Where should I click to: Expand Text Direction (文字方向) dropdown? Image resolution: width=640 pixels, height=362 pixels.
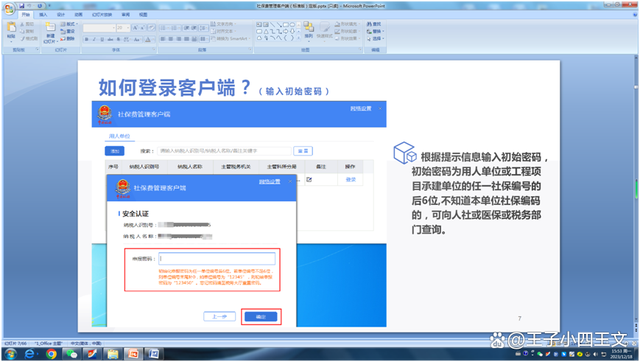click(223, 24)
